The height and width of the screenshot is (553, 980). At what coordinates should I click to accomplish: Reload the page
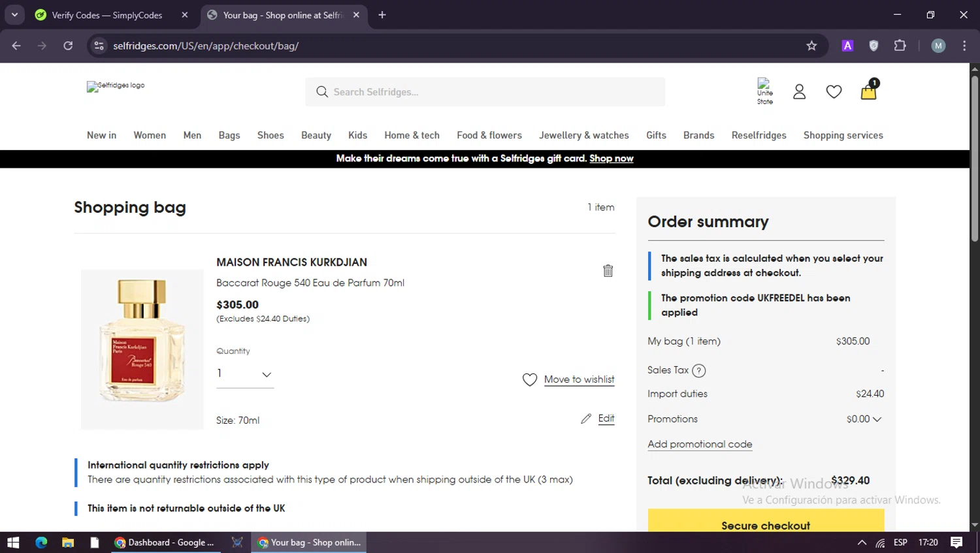click(68, 46)
